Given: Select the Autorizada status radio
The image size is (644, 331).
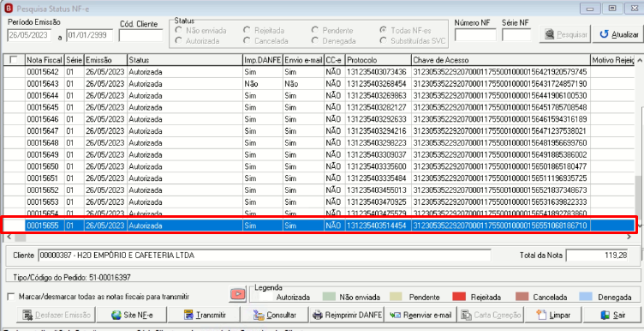Looking at the screenshot, I should tap(179, 40).
